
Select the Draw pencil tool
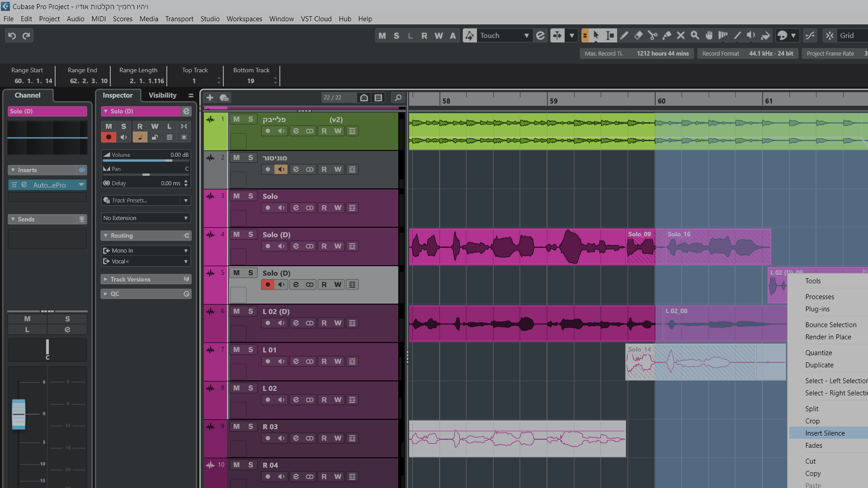click(x=624, y=35)
